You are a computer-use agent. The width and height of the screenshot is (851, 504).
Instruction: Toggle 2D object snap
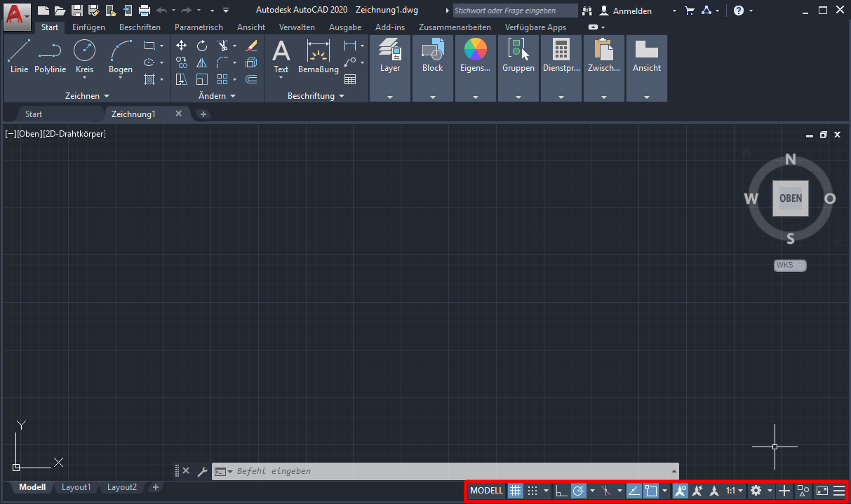(x=651, y=491)
